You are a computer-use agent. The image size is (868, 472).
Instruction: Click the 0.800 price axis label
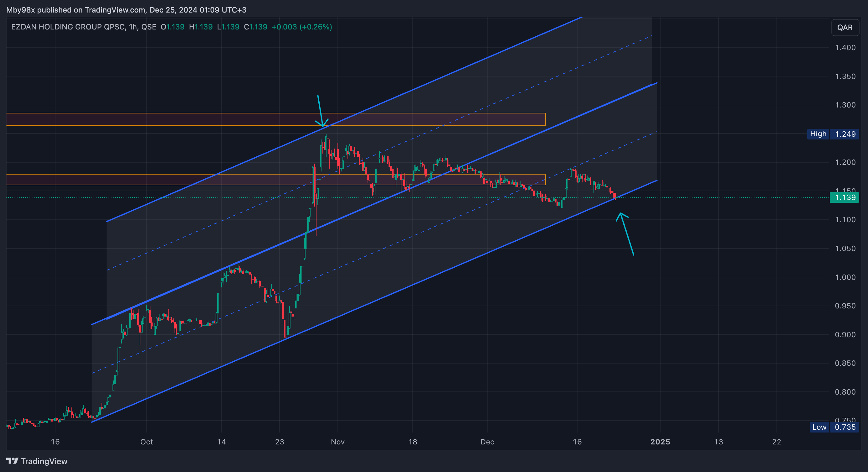coord(845,392)
